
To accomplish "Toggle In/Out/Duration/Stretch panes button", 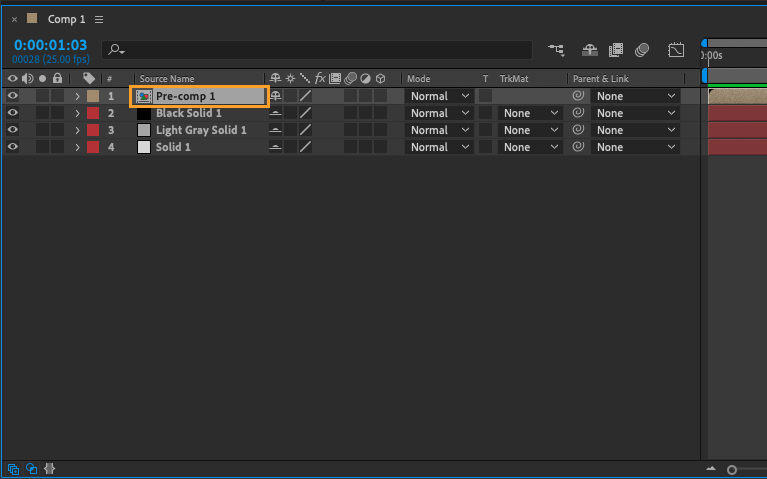I will tap(49, 469).
